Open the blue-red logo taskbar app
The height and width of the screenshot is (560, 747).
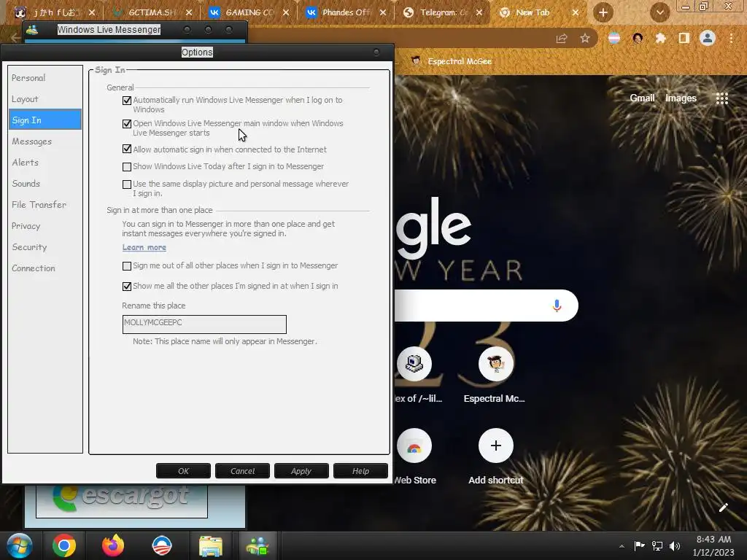161,545
